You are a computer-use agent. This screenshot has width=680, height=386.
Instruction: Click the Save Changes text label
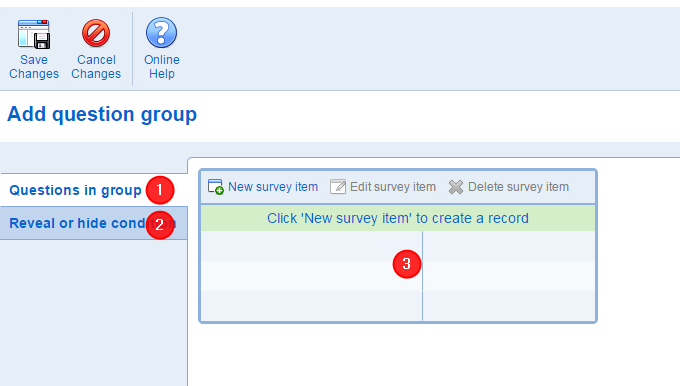pos(34,67)
